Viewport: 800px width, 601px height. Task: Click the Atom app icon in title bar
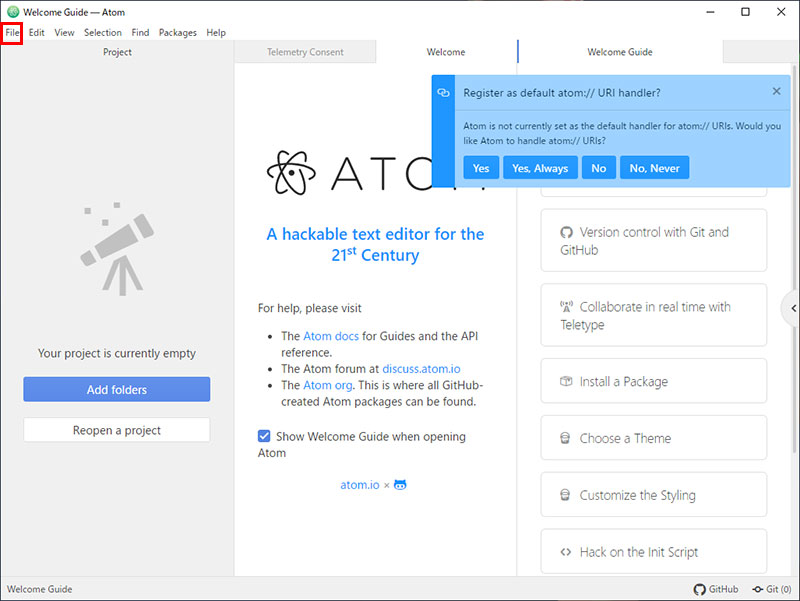tap(13, 12)
